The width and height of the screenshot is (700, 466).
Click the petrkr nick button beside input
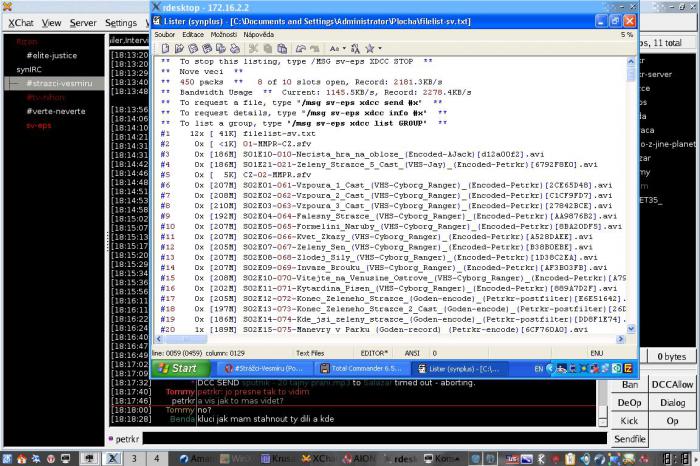point(124,439)
